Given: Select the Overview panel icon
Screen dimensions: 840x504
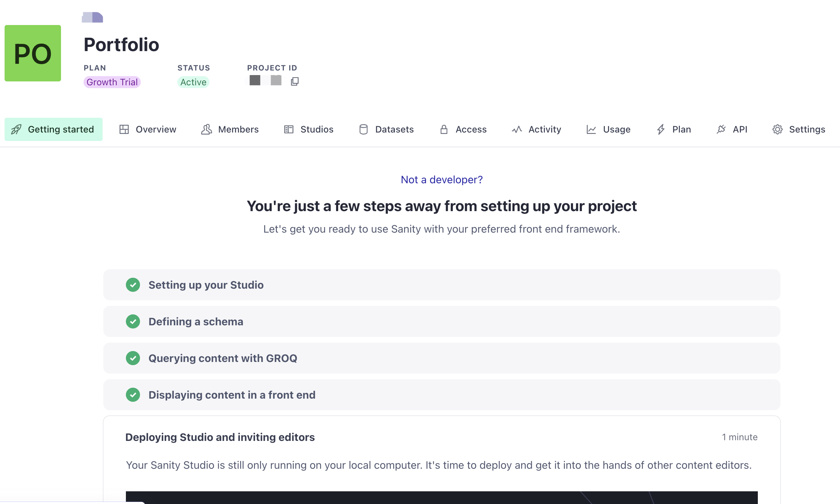Looking at the screenshot, I should (124, 129).
